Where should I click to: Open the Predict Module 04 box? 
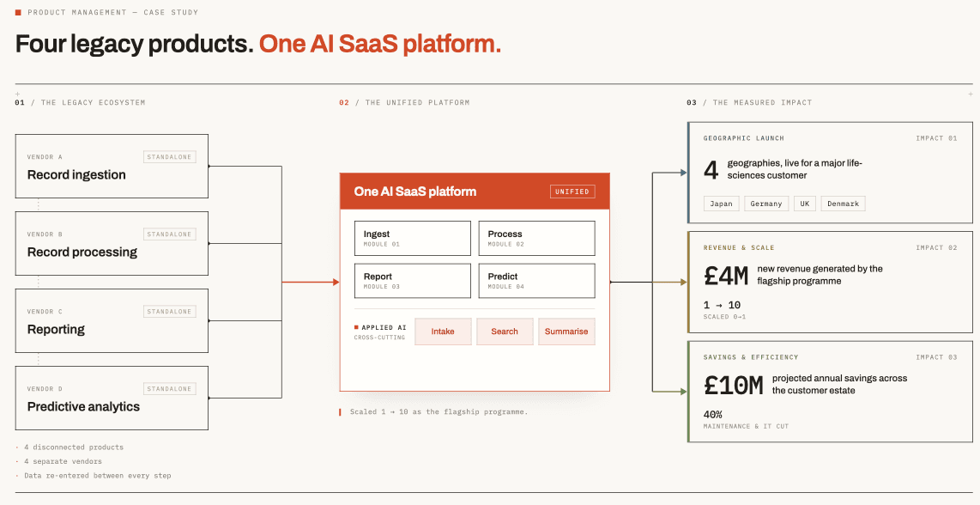pos(537,281)
